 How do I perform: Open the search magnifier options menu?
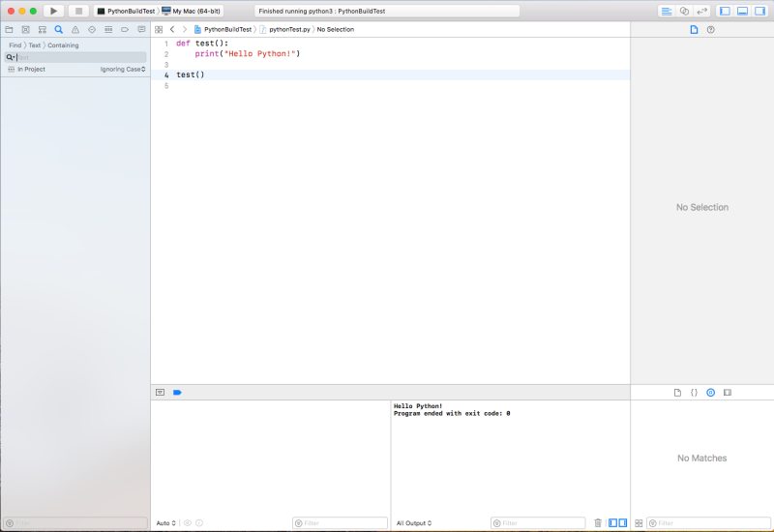[11, 57]
